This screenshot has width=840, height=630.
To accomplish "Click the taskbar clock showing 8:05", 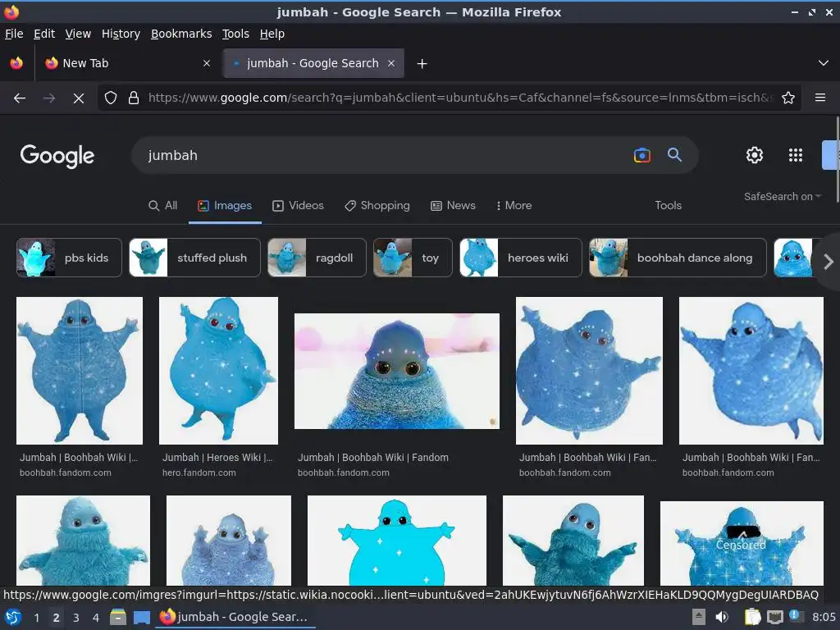I will coord(824,617).
